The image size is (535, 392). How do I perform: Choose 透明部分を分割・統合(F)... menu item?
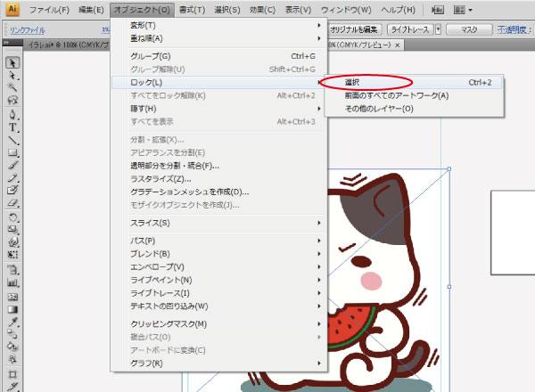(x=219, y=166)
